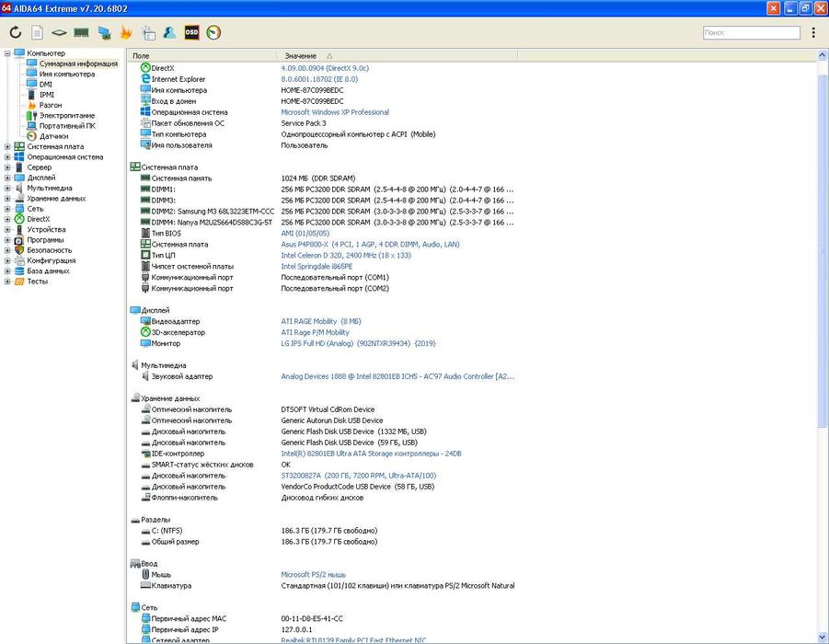Expand the Дисплей tree node
The image size is (829, 644).
7,178
